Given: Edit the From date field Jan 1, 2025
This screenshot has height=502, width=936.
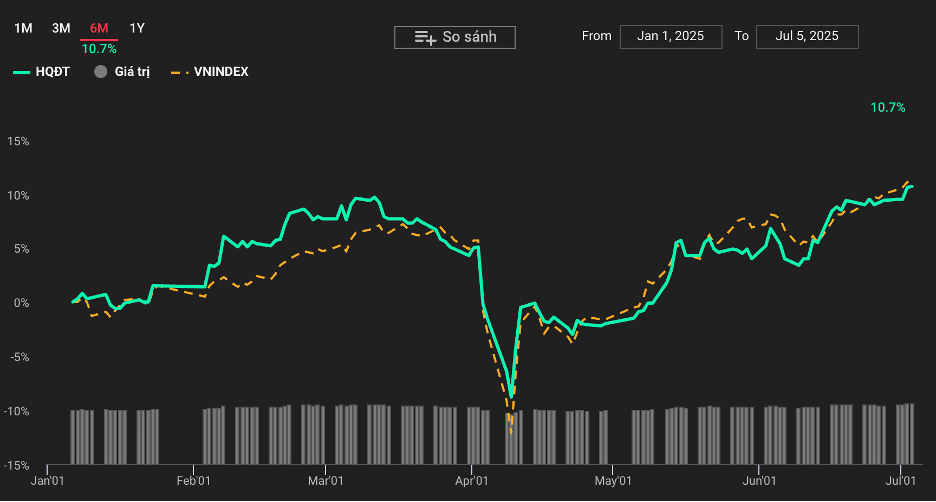Looking at the screenshot, I should tap(671, 36).
